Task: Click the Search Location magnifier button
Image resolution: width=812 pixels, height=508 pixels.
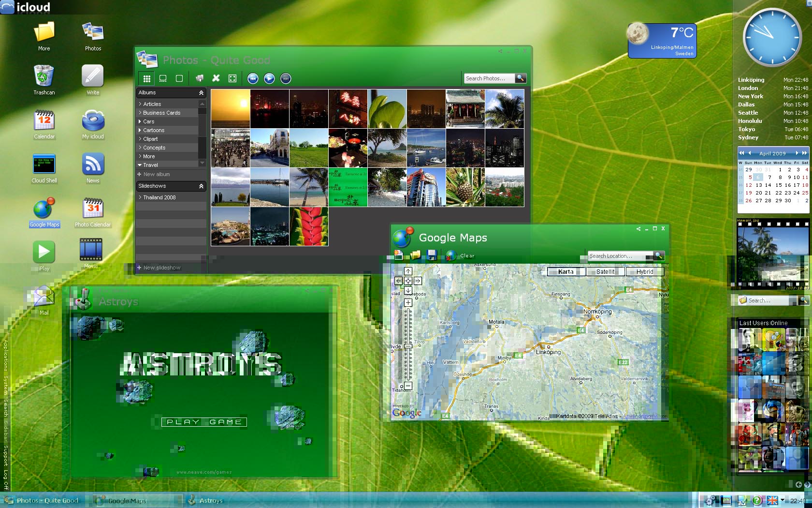Action: point(659,255)
